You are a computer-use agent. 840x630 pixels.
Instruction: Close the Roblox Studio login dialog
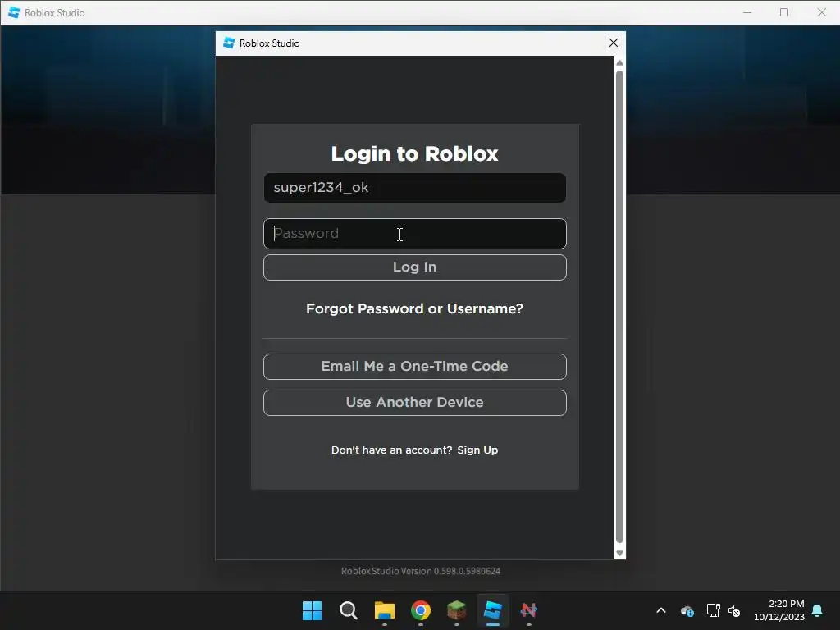614,43
